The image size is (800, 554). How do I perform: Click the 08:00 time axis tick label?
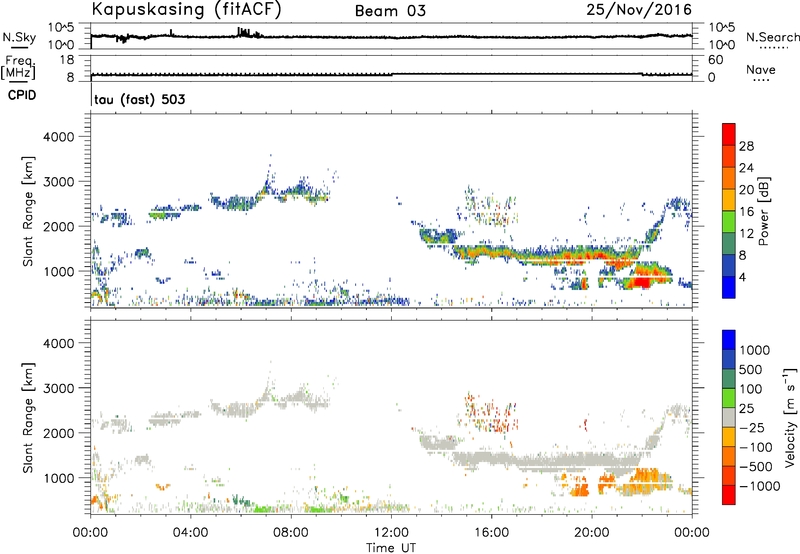[291, 533]
